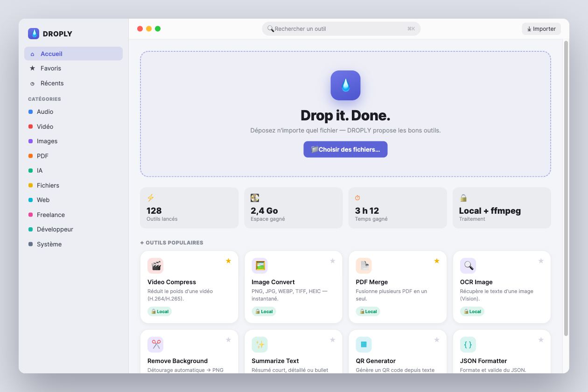Click the Local badge on Video Compress
This screenshot has height=392, width=588.
[160, 311]
